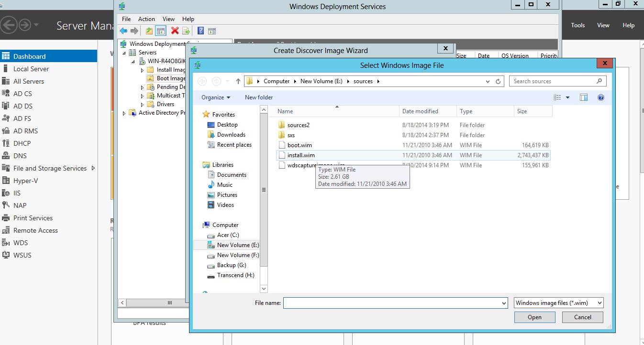Screen dimensions: 644x345
Task: Open the Organize dropdown menu
Action: pyautogui.click(x=216, y=97)
